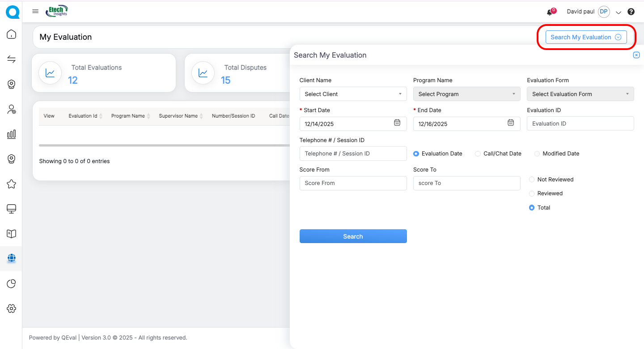Choose the Not Reviewed radio option

tap(532, 180)
